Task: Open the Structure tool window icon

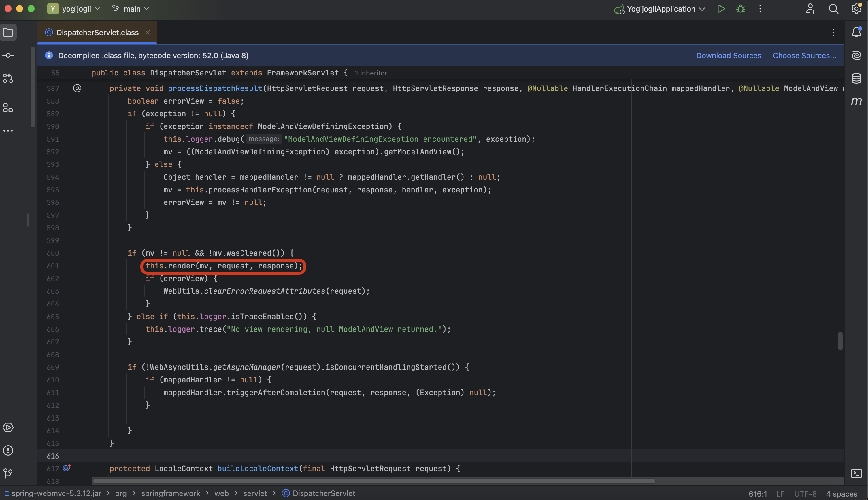Action: point(8,108)
